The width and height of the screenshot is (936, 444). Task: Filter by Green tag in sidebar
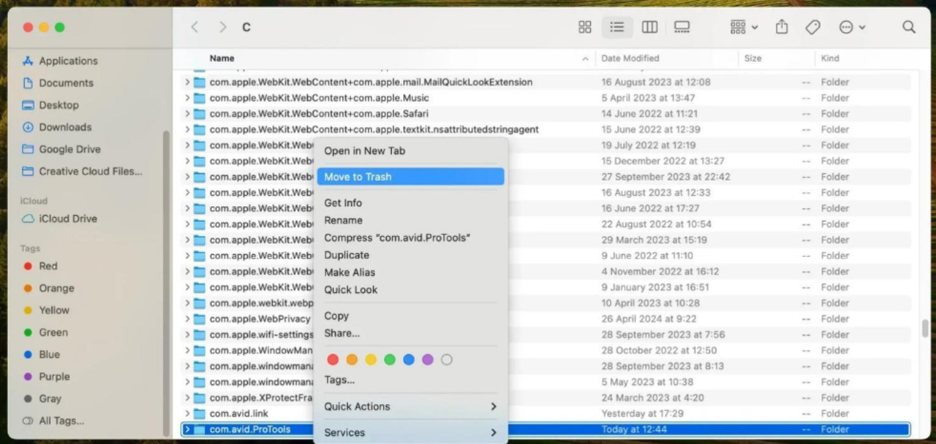53,332
